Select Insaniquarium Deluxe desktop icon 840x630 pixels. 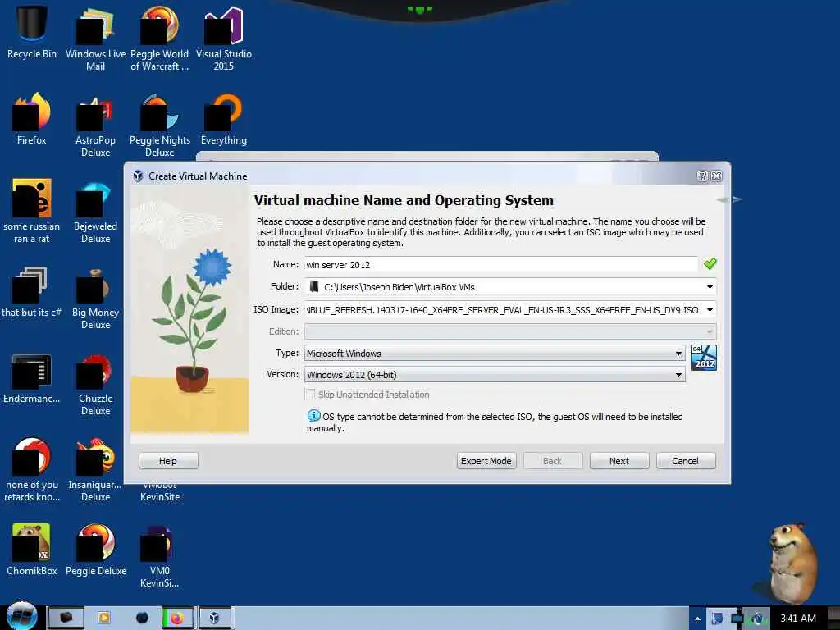[x=95, y=470]
